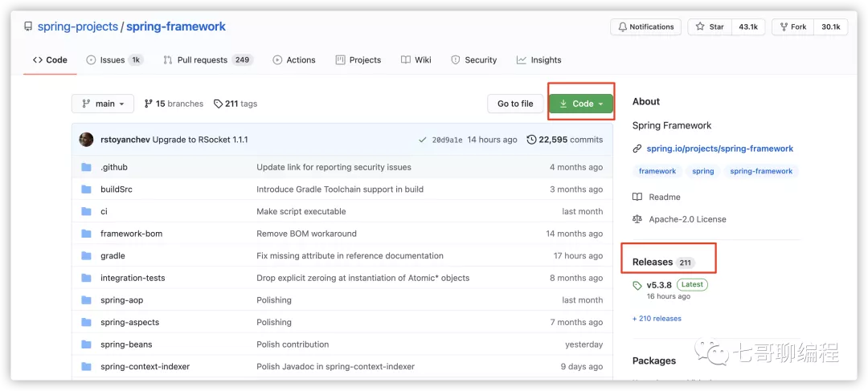The image size is (868, 391).
Task: Open the spring-aop folder icon
Action: pyautogui.click(x=86, y=299)
